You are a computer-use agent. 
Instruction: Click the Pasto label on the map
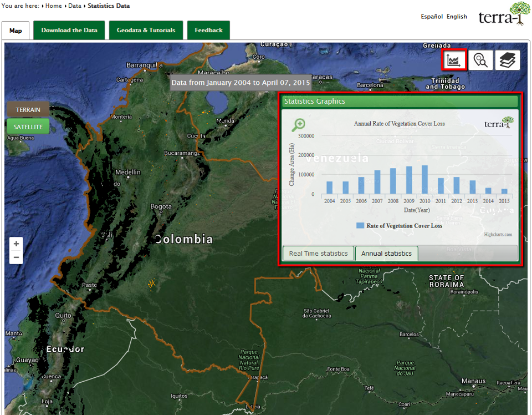[x=89, y=285]
